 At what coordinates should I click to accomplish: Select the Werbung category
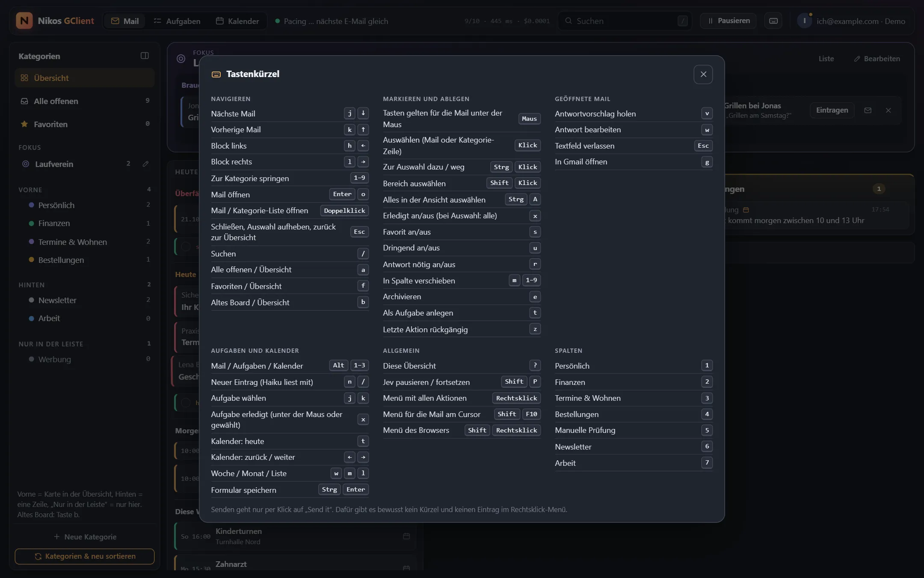click(85, 359)
